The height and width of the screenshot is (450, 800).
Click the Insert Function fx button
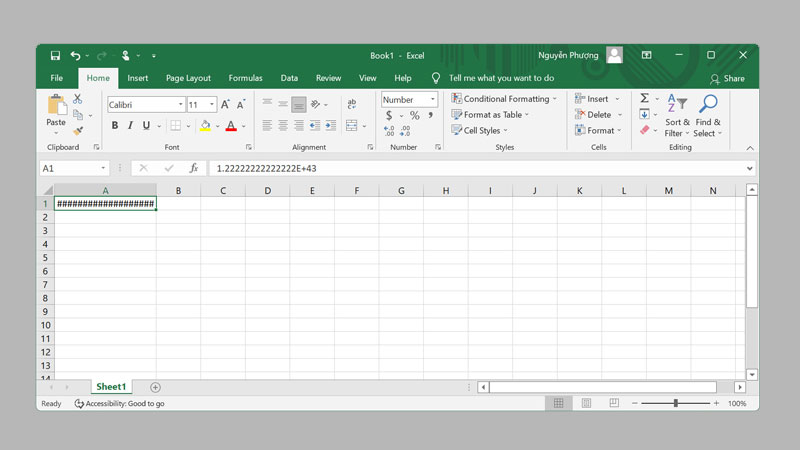coord(193,168)
